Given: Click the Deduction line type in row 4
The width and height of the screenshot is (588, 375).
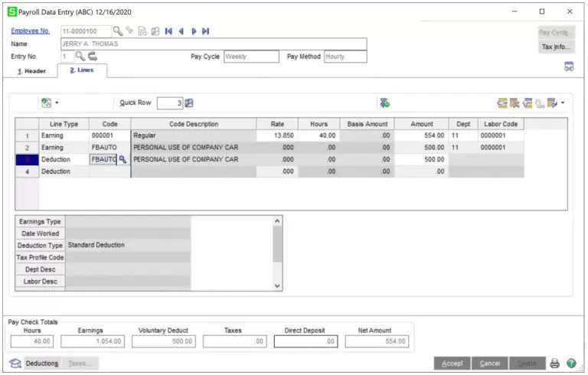Looking at the screenshot, I should [64, 171].
